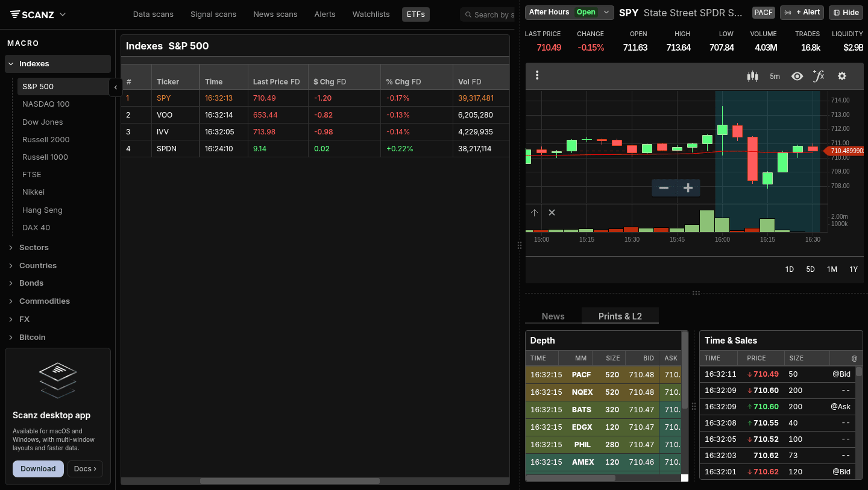This screenshot has width=868, height=490.
Task: Click the BATS market maker depth row
Action: tap(603, 410)
